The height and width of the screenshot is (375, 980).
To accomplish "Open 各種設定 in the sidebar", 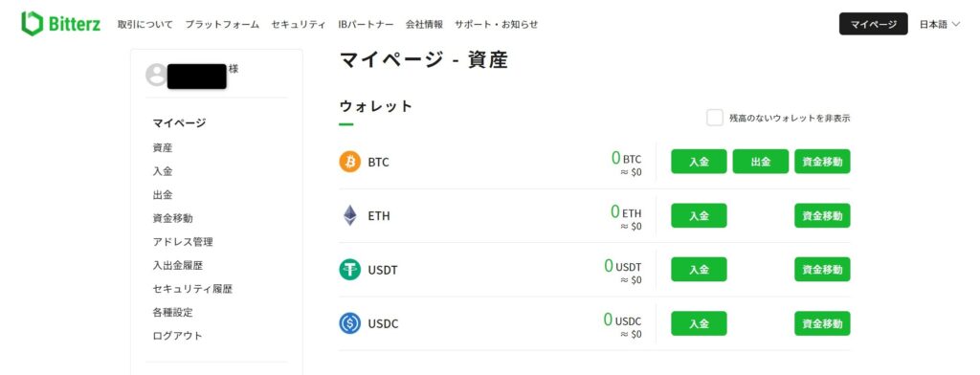I will [172, 313].
